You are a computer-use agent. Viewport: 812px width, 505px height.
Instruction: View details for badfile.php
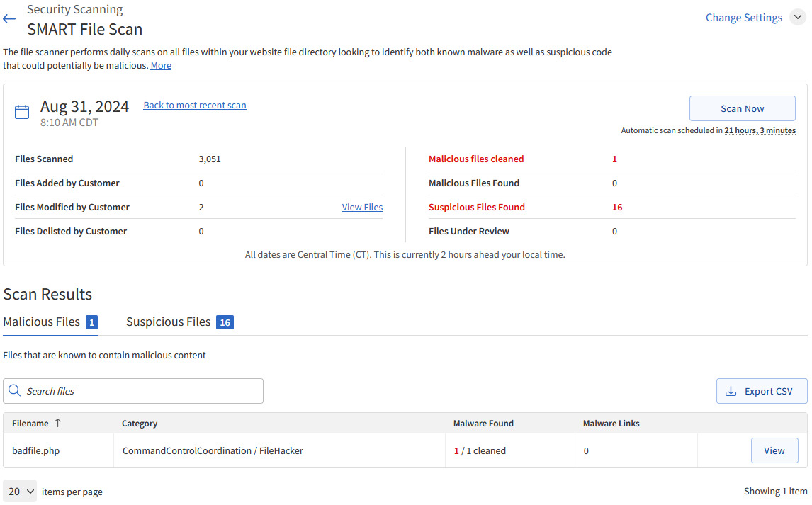point(774,450)
